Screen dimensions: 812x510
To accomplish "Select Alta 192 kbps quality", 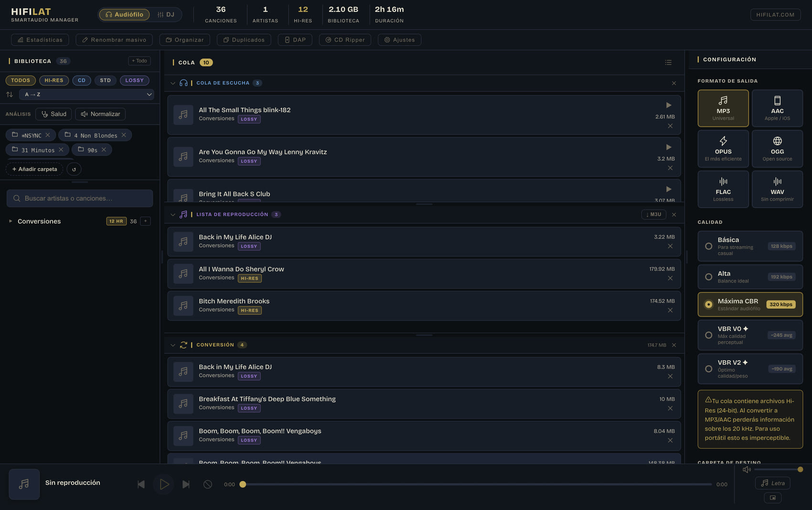I will coord(750,277).
